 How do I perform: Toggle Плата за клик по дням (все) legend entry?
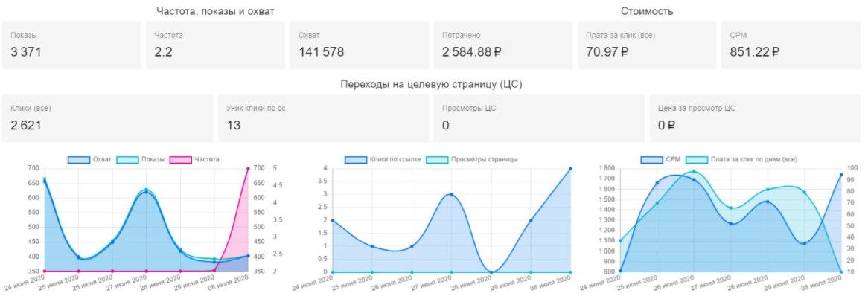(x=741, y=159)
